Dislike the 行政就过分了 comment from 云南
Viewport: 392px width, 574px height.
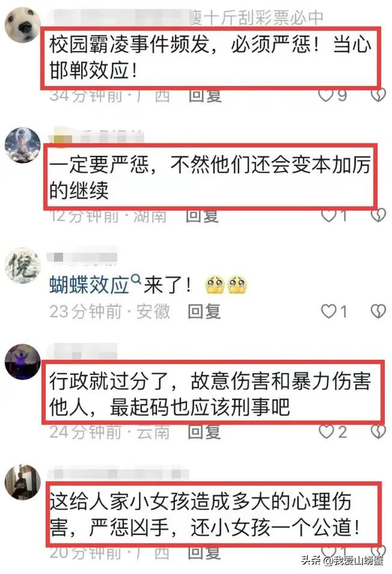point(378,431)
